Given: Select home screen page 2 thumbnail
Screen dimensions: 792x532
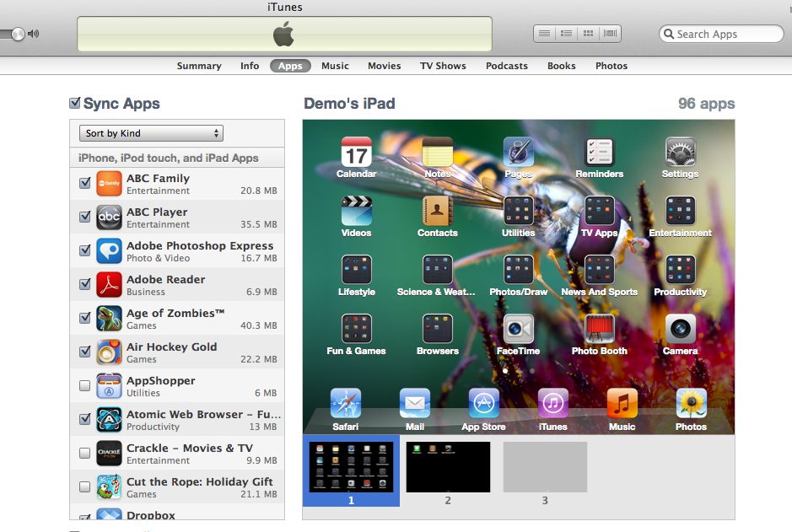Looking at the screenshot, I should [448, 466].
